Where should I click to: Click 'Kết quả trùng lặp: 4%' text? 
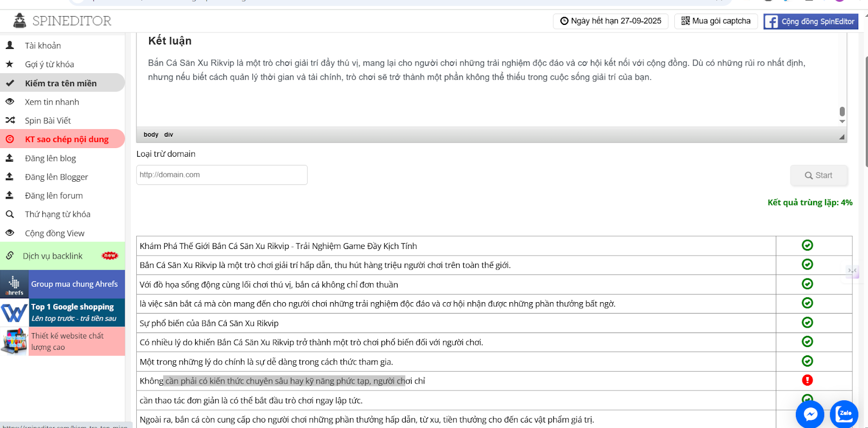point(810,202)
